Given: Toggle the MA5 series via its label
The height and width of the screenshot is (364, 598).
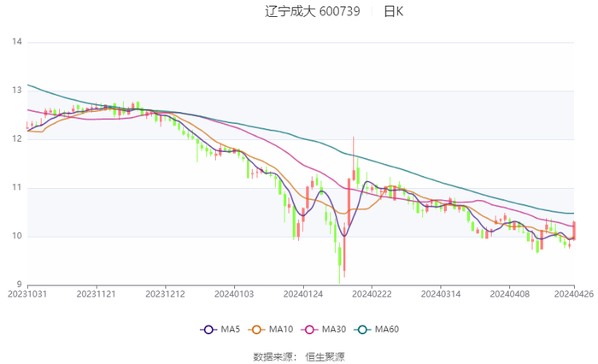Looking at the screenshot, I should tap(231, 330).
